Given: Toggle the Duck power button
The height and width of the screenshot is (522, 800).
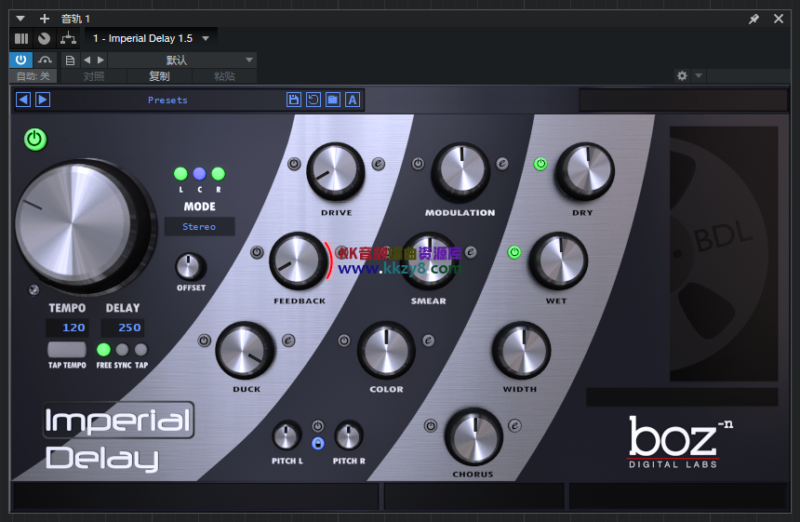Looking at the screenshot, I should pyautogui.click(x=204, y=340).
